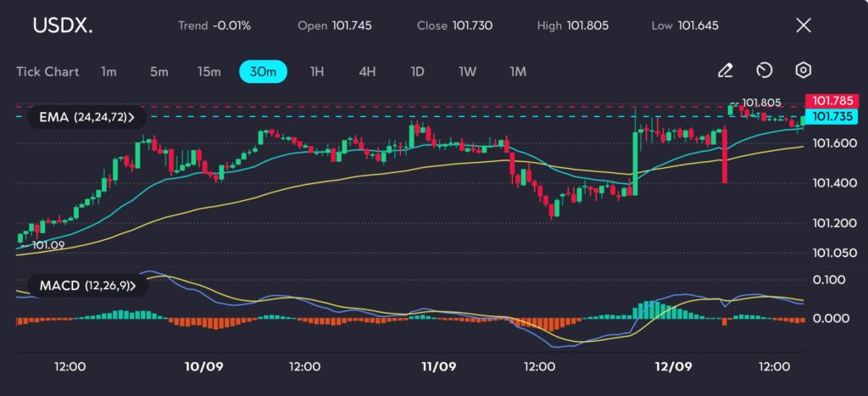Click the 101.805 high marker on chart
Viewport: 868px width, 396px height.
click(x=760, y=102)
